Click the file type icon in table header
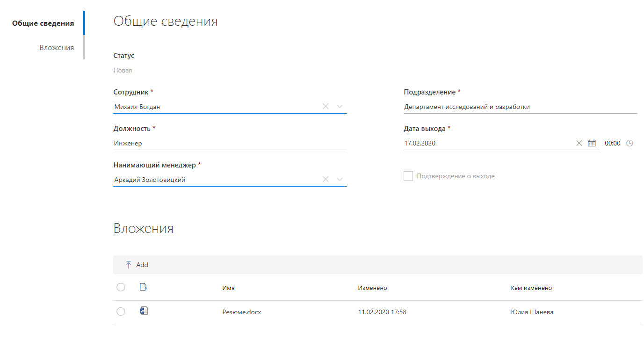 pos(144,287)
